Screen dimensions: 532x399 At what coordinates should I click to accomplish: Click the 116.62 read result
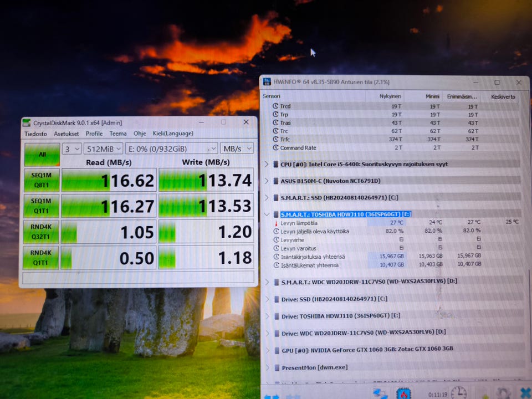point(108,180)
